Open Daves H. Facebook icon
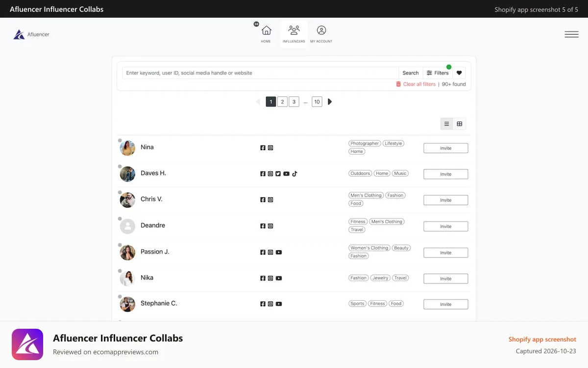Screen dimensions: 588x368 pos(263,174)
